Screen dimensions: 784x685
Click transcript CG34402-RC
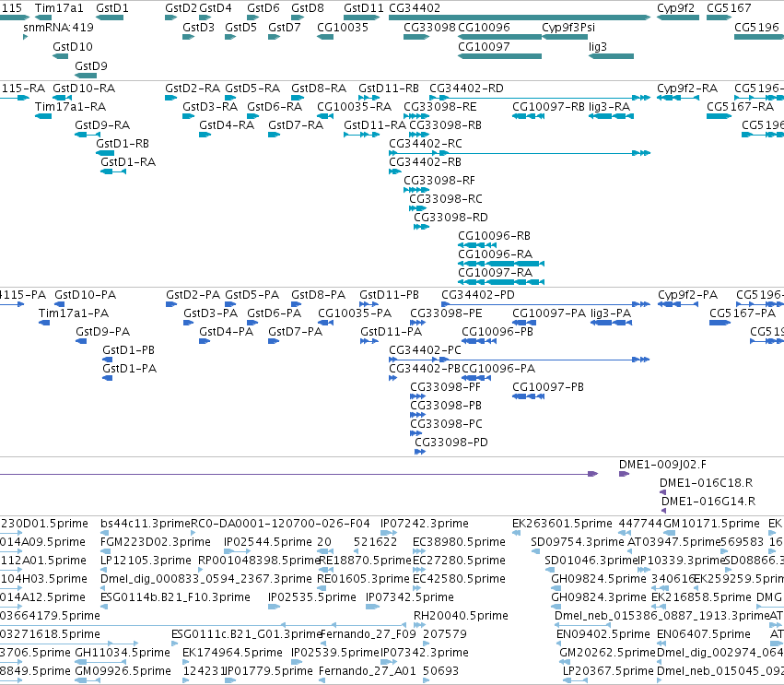(426, 144)
